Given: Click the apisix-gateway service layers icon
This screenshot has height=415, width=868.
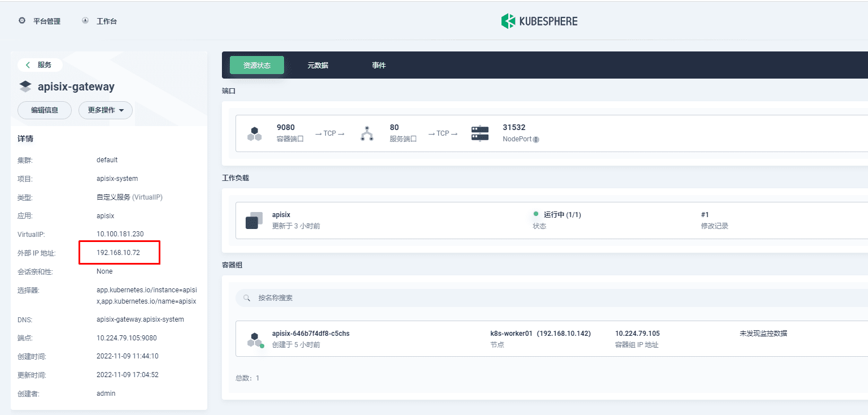Looking at the screenshot, I should 25,87.
